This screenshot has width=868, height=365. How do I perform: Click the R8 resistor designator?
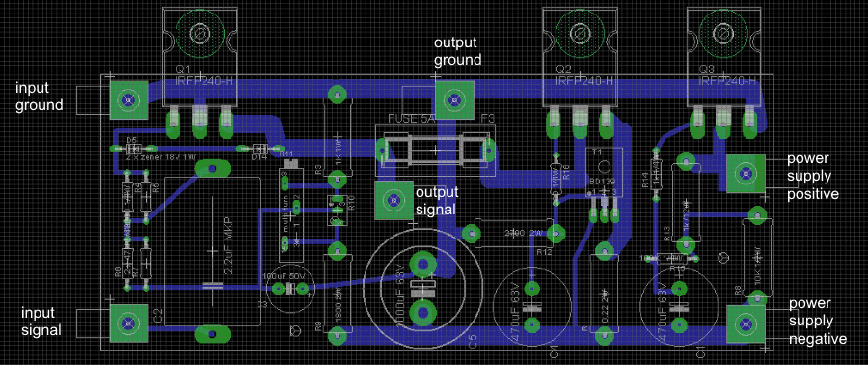point(738,291)
